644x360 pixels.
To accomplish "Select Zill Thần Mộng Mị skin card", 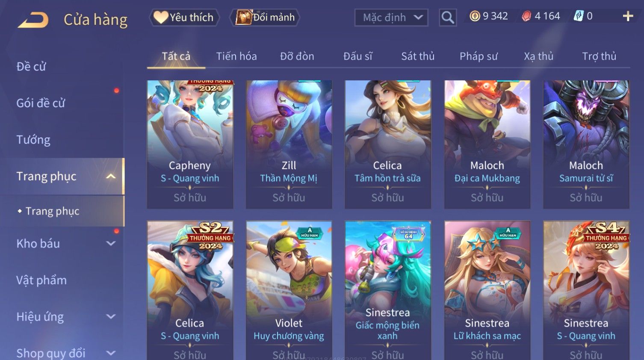I will 289,145.
